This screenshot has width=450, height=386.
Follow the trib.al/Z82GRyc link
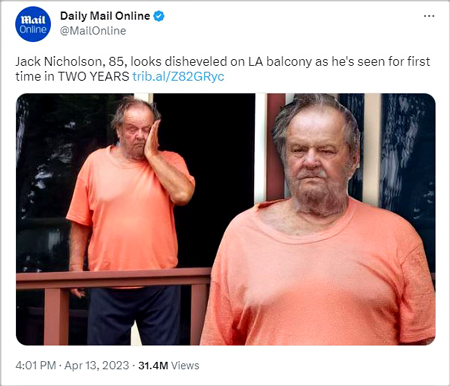[x=178, y=76]
